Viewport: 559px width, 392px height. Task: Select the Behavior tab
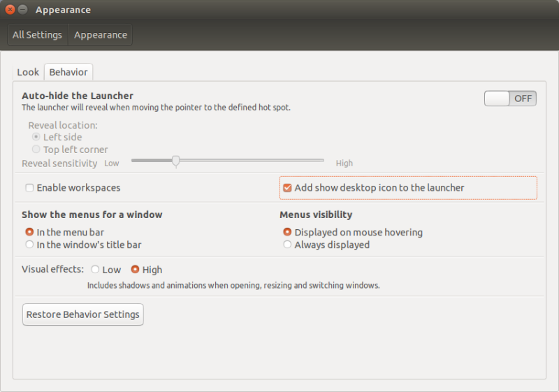pyautogui.click(x=68, y=72)
